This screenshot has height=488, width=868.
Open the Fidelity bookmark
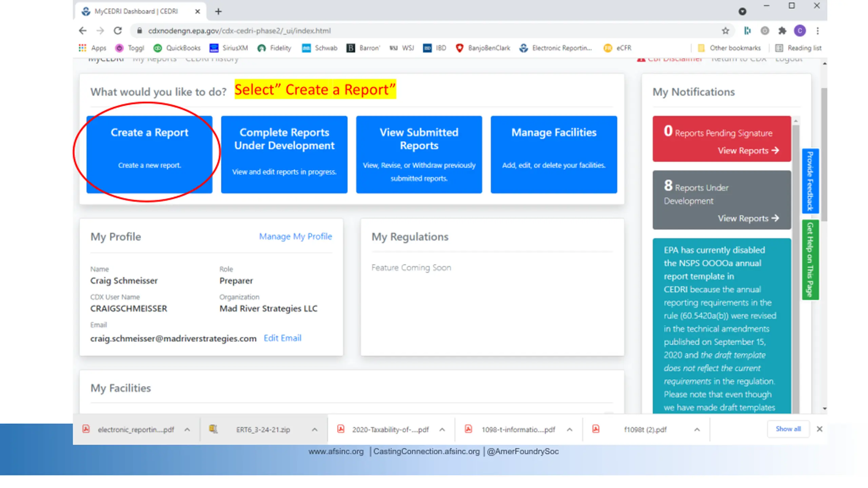point(274,48)
